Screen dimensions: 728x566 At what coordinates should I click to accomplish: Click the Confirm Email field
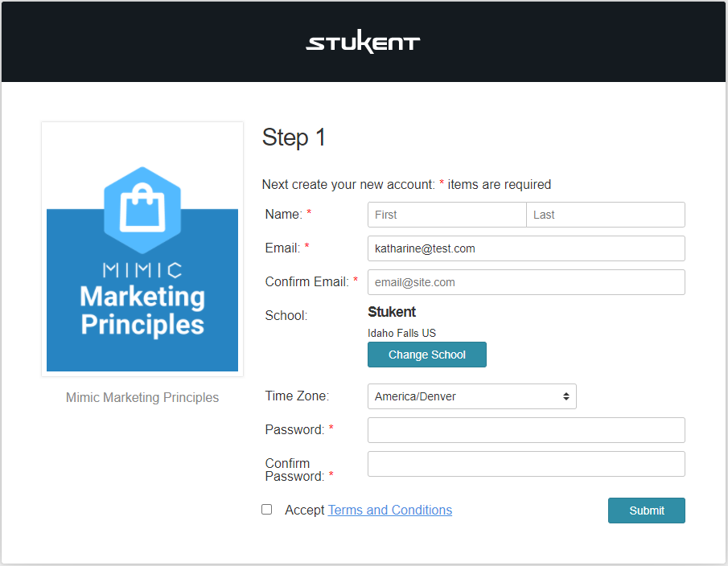click(526, 282)
